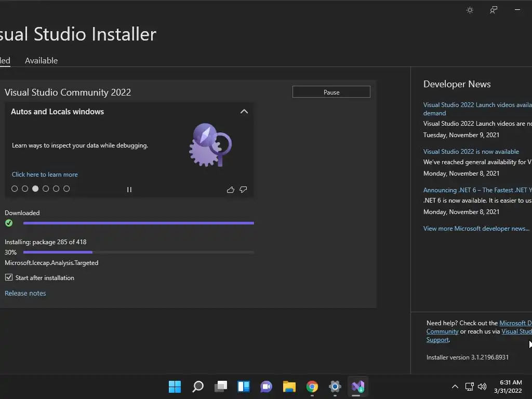
Task: Open the Widgets taskbar icon
Action: tap(244, 387)
